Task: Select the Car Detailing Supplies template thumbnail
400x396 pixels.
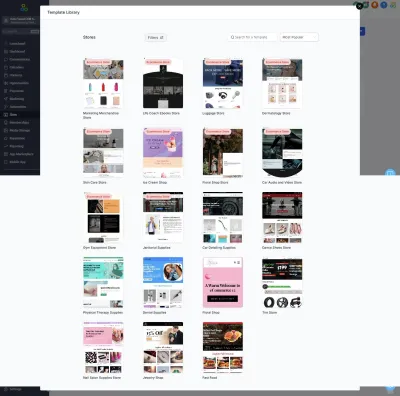Action: (223, 217)
